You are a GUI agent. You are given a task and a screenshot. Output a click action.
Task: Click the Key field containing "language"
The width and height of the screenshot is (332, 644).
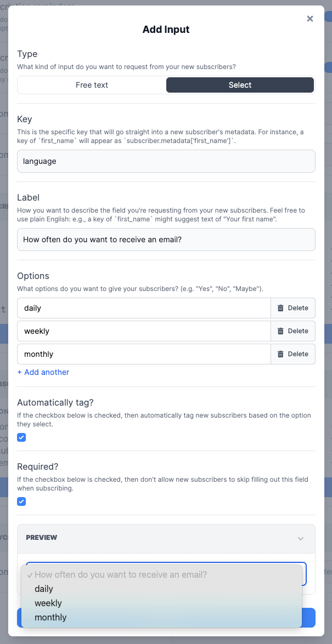pos(166,161)
